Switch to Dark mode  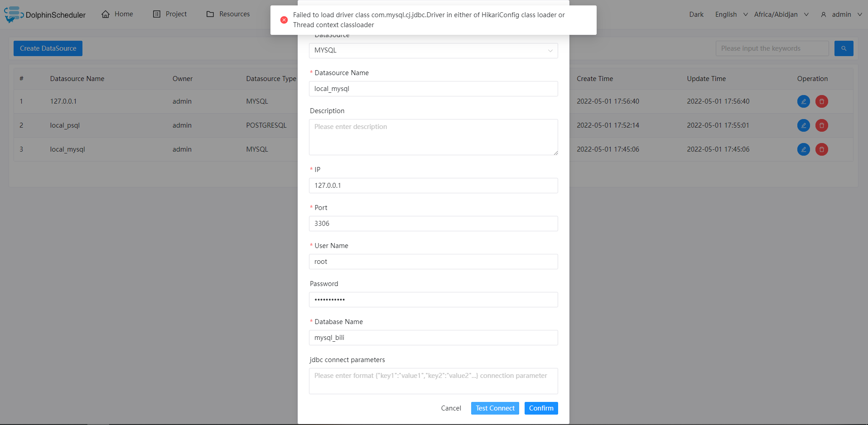point(696,14)
